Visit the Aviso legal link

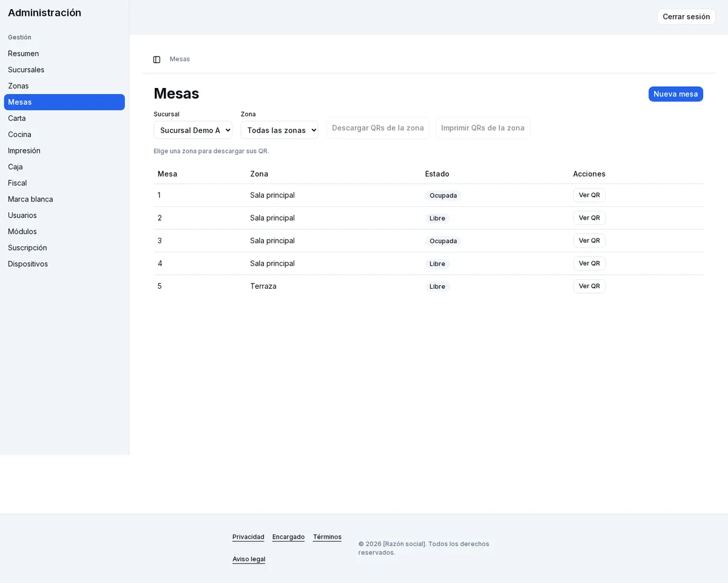[249, 559]
